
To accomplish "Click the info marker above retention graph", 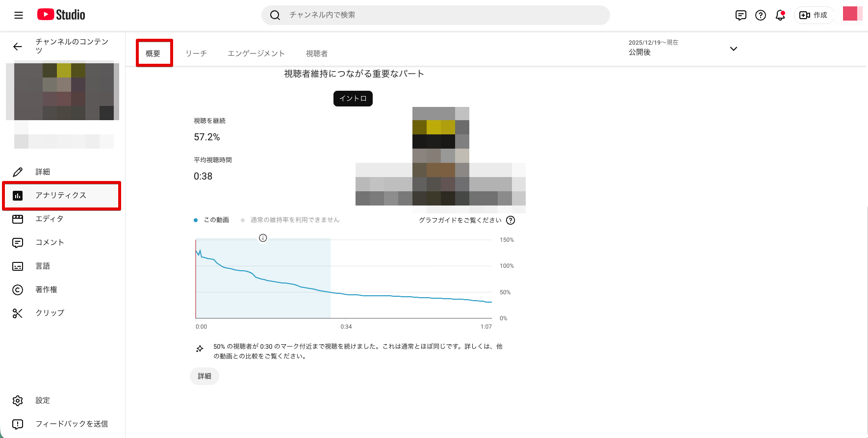I will click(263, 238).
